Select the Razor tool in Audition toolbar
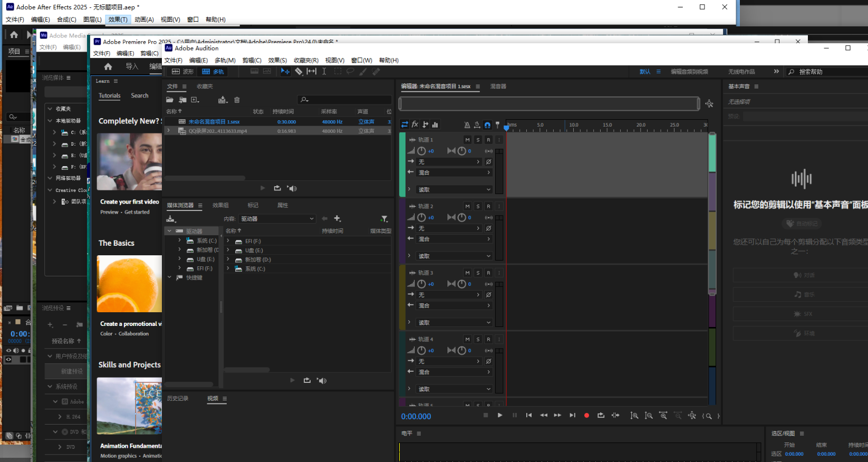Viewport: 868px width, 462px height. click(x=298, y=71)
